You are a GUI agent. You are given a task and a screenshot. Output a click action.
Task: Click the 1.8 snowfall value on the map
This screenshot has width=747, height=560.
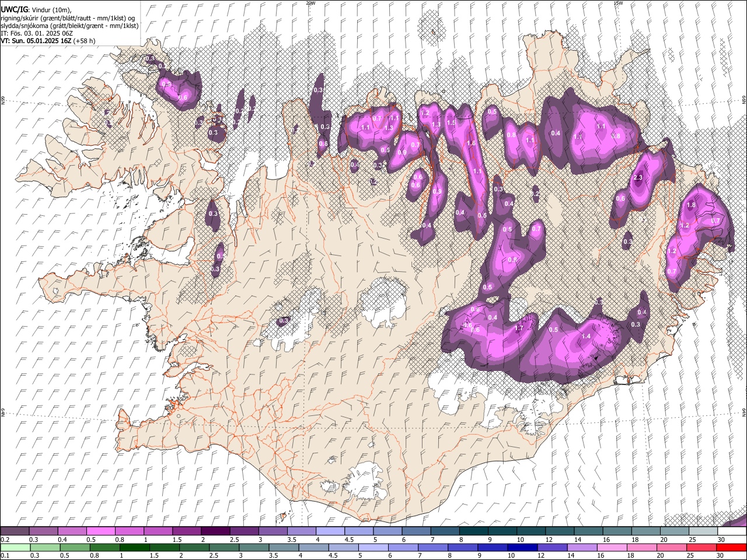[692, 205]
